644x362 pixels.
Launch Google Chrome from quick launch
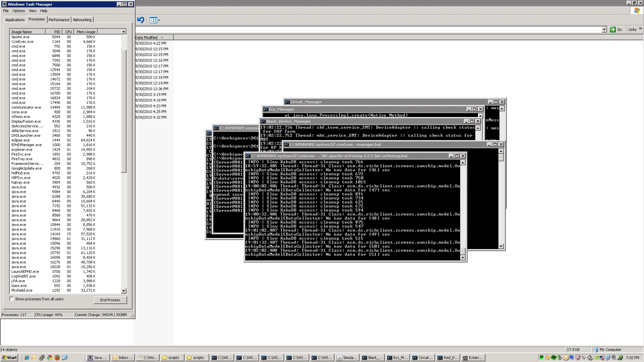(50, 358)
